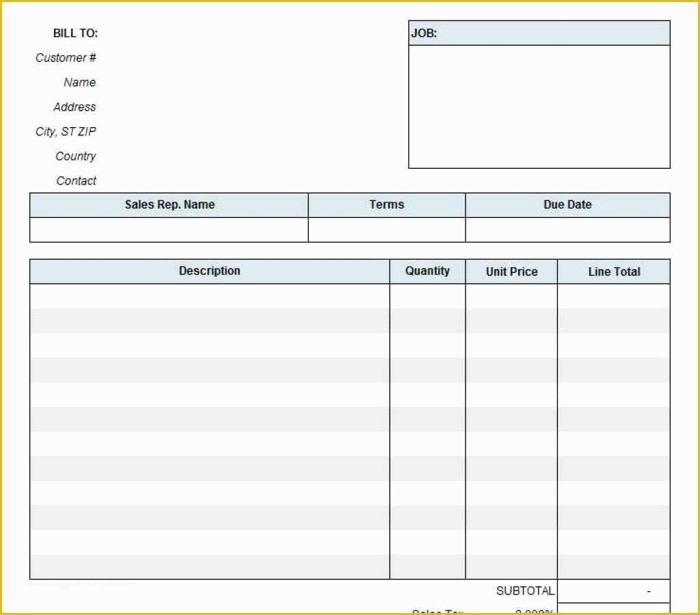The image size is (700, 615).
Task: Select the Sales Rep. Name header
Action: pos(170,205)
